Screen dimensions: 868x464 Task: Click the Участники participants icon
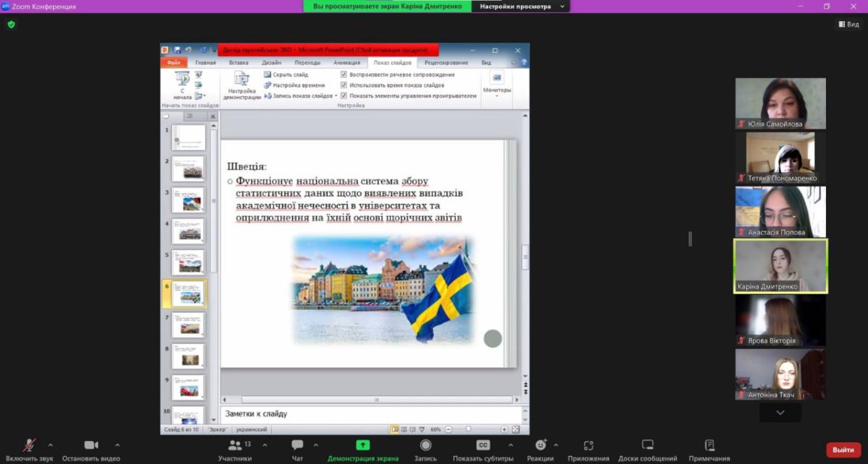(x=236, y=445)
